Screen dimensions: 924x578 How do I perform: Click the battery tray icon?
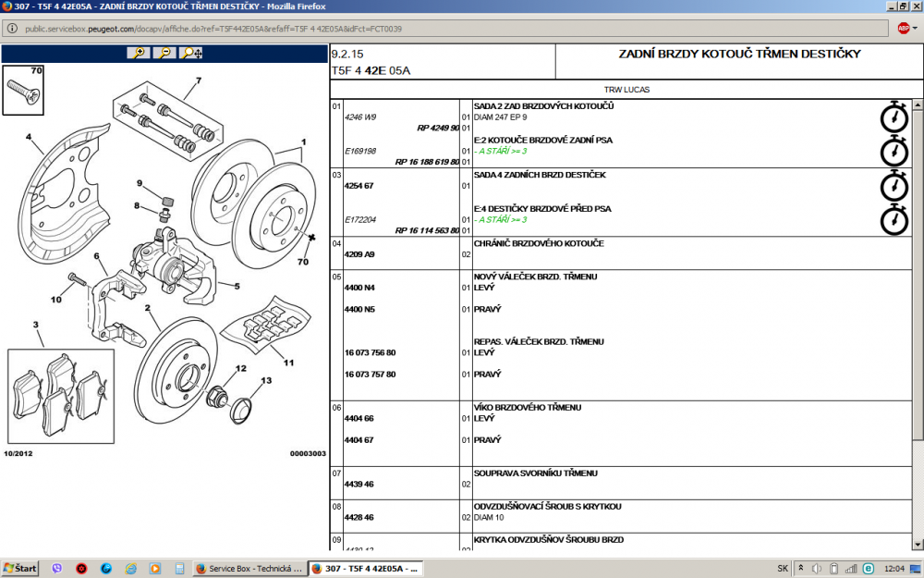click(833, 569)
